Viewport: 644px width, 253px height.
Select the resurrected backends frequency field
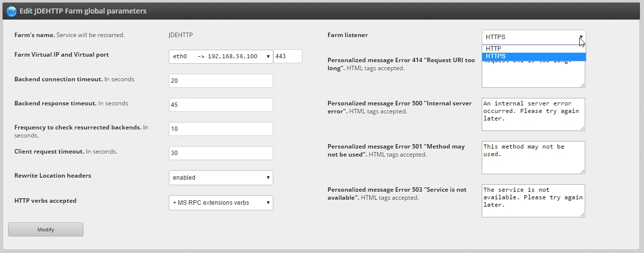(221, 129)
